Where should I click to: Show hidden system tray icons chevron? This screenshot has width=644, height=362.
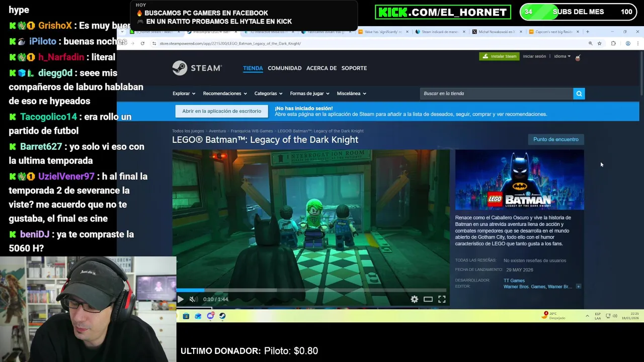tap(587, 316)
